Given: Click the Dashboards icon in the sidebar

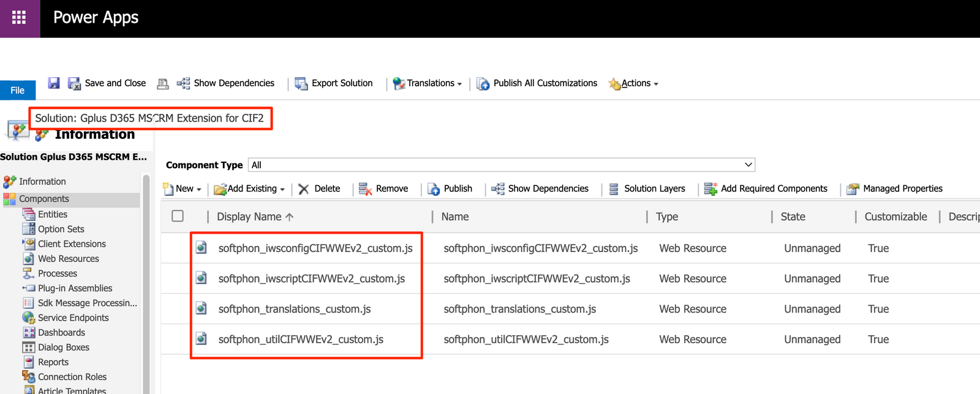Looking at the screenshot, I should (x=29, y=332).
